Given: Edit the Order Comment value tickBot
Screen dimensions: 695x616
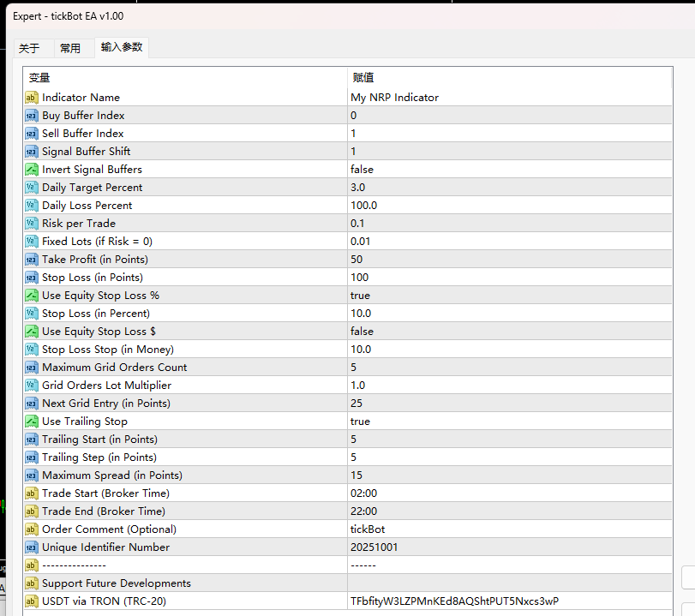Looking at the screenshot, I should [509, 529].
